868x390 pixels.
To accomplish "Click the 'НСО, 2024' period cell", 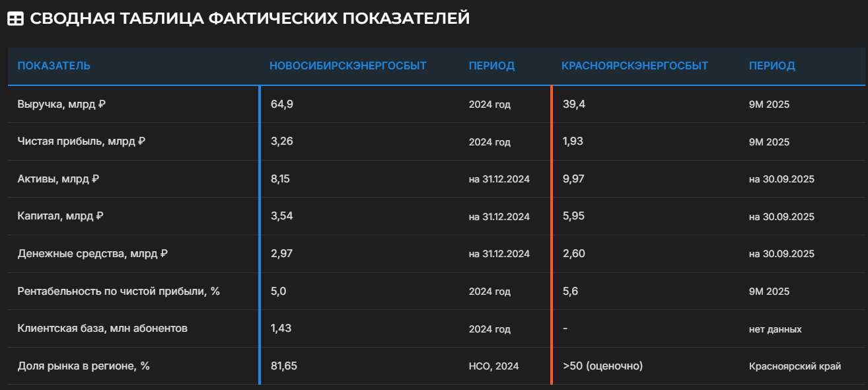I will 494,366.
